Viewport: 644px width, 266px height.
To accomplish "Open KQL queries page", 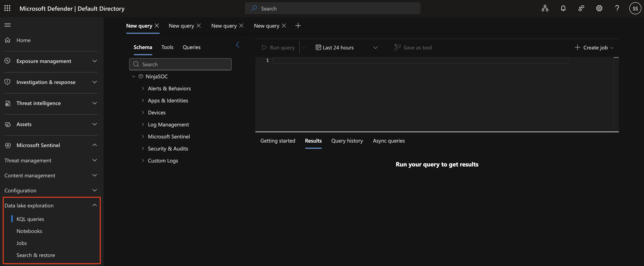I will (30, 219).
